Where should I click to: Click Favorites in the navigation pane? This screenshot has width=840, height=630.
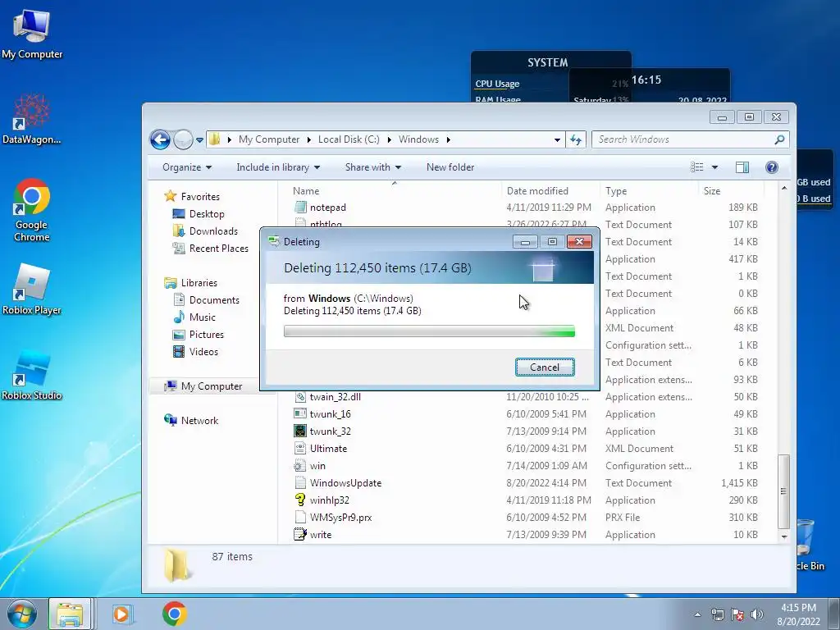[200, 197]
